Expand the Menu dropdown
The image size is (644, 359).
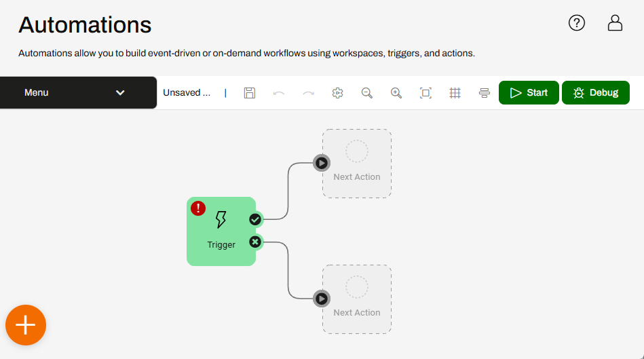coord(78,92)
